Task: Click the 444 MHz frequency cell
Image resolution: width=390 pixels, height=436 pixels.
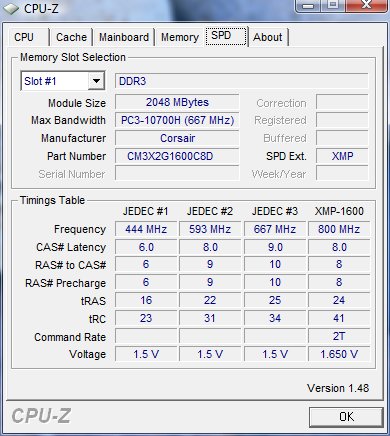Action: tap(146, 229)
